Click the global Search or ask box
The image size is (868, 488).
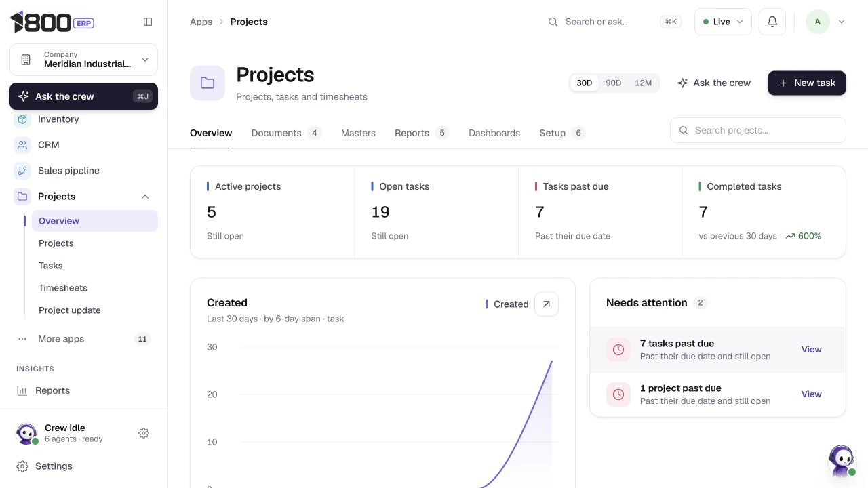point(614,22)
